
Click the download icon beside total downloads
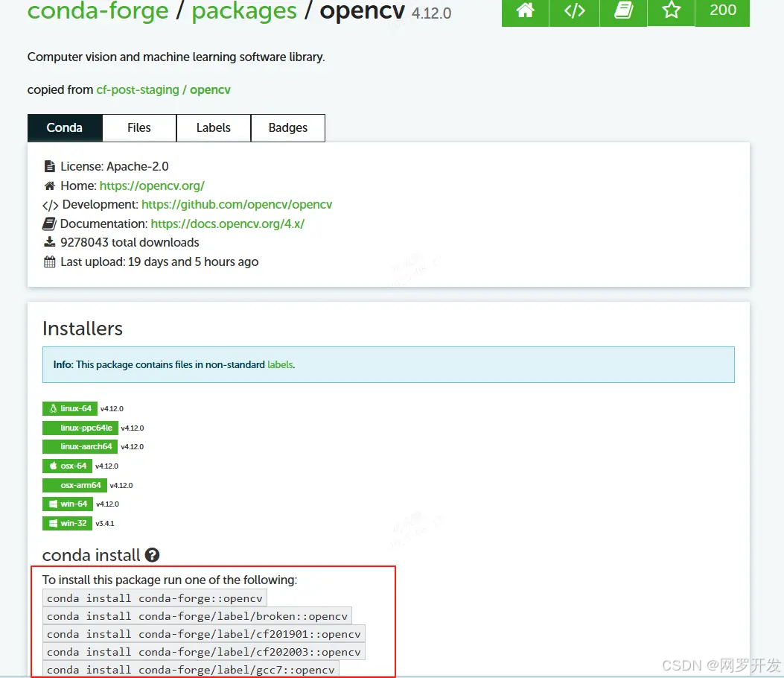pyautogui.click(x=49, y=242)
